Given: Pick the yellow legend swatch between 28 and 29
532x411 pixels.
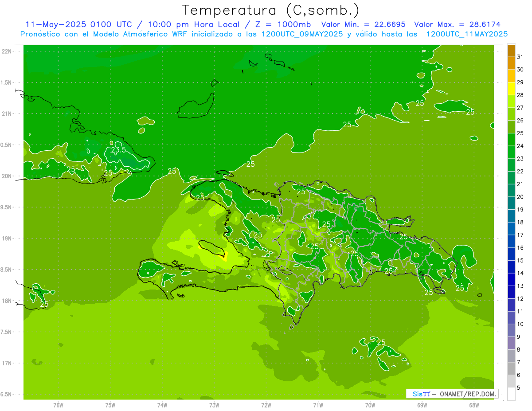Looking at the screenshot, I should tap(511, 89).
